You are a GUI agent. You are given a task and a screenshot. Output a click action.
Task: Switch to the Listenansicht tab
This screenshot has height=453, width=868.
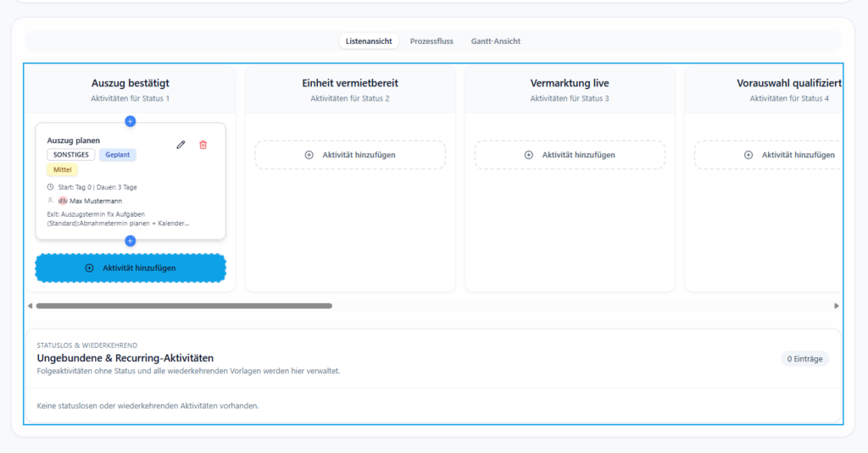click(369, 41)
